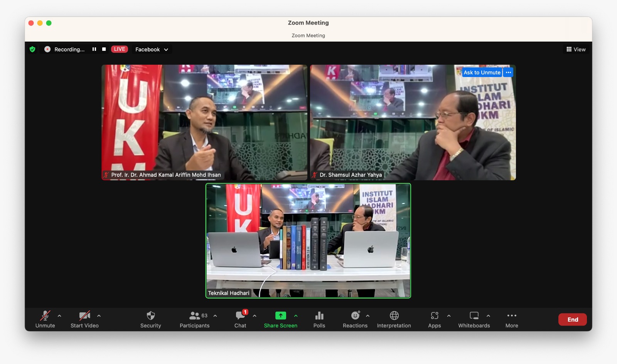Viewport: 617px width, 364px height.
Task: Click Ask to Unmute button
Action: click(482, 72)
